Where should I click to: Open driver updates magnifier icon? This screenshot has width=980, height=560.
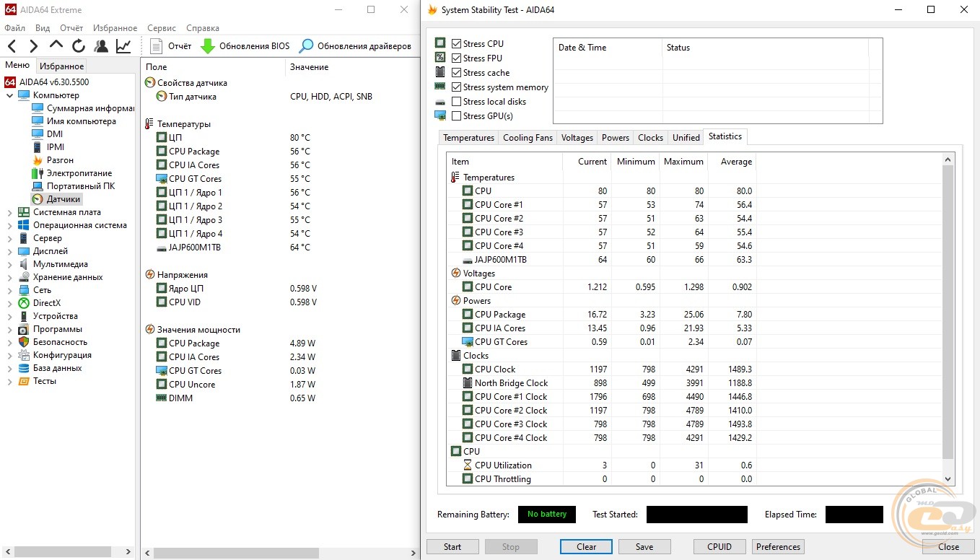click(x=307, y=46)
